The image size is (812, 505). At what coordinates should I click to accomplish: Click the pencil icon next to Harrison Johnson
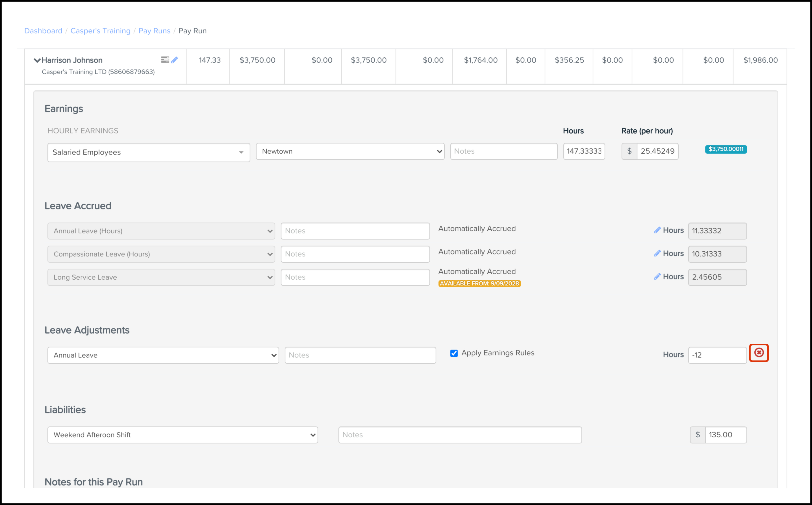pyautogui.click(x=174, y=60)
